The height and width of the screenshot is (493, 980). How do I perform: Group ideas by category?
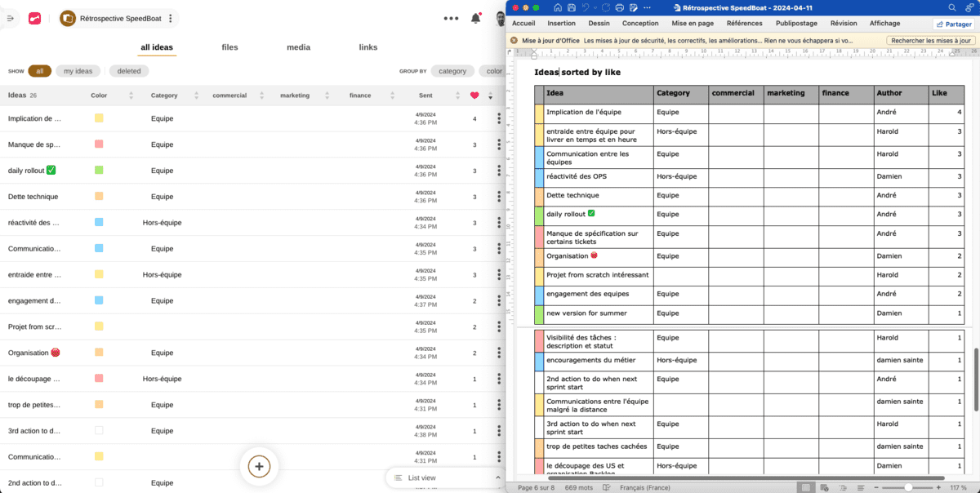[452, 71]
